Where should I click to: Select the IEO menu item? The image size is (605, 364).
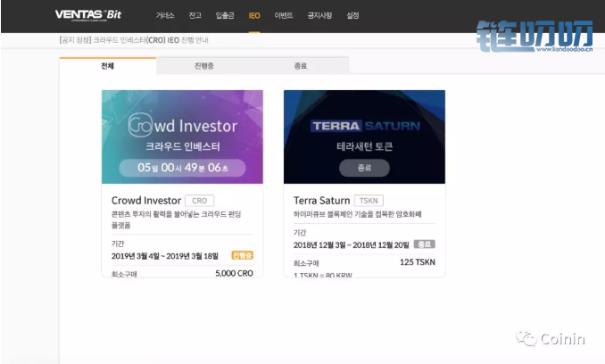pos(254,16)
